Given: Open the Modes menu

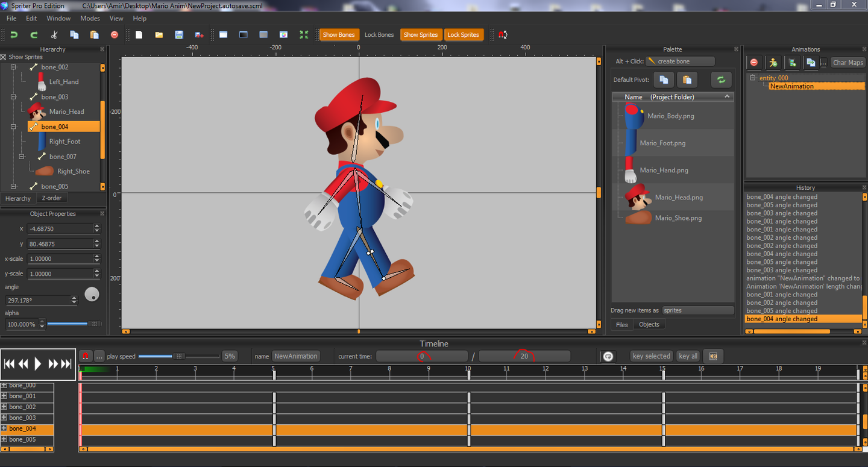Looking at the screenshot, I should coord(90,19).
